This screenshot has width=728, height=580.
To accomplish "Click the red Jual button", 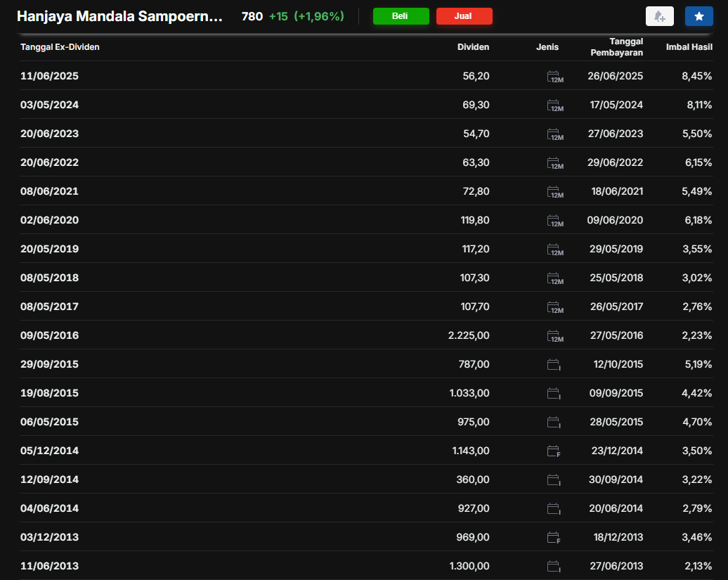I will tap(464, 16).
